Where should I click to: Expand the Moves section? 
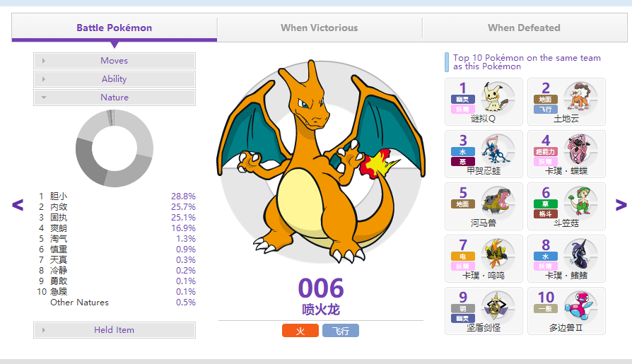[115, 61]
